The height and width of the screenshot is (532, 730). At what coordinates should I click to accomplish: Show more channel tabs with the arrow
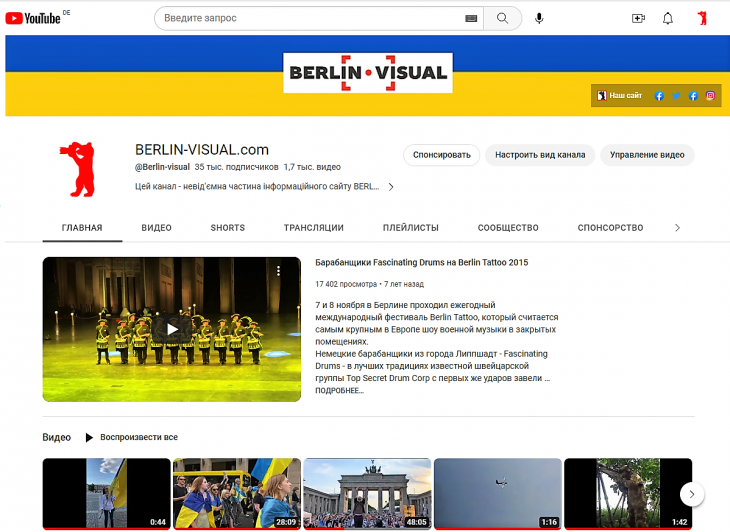677,228
